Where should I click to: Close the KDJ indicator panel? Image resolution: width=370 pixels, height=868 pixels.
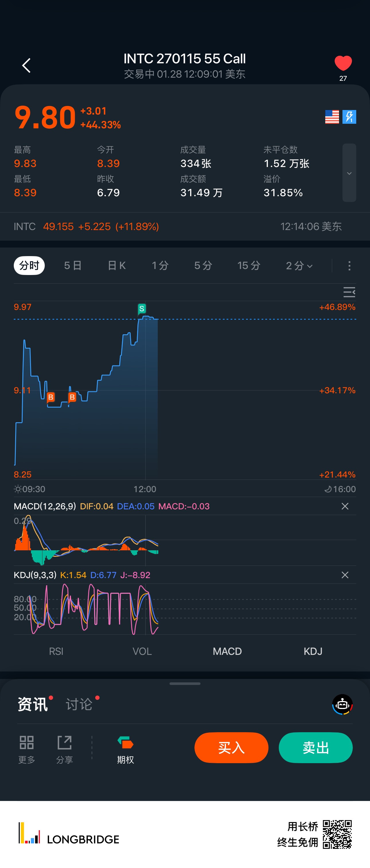(345, 575)
